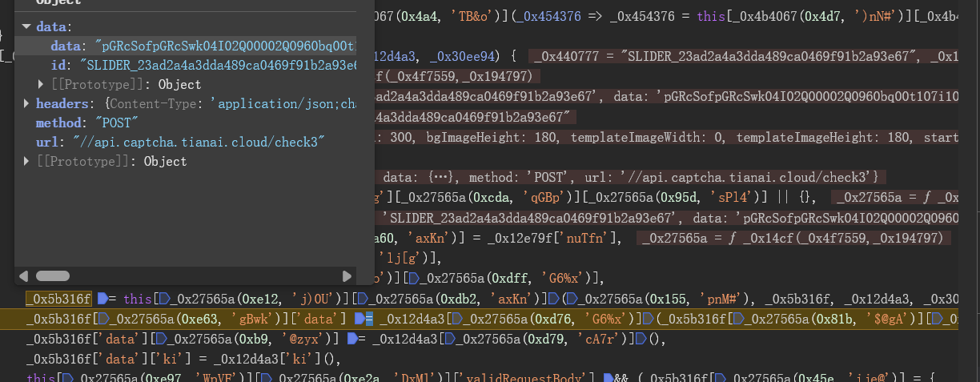Expand [[Prototype]] nested under data
This screenshot has width=980, height=382.
tap(42, 84)
